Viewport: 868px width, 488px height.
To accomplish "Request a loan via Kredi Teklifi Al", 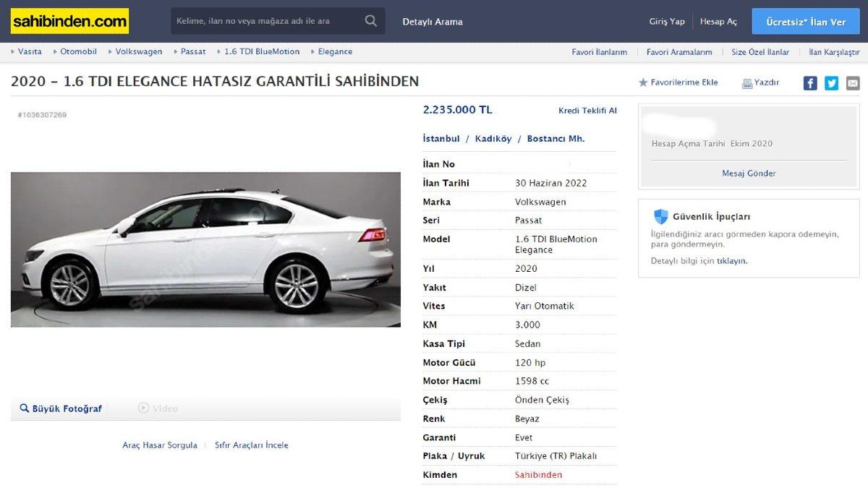I will [x=587, y=110].
